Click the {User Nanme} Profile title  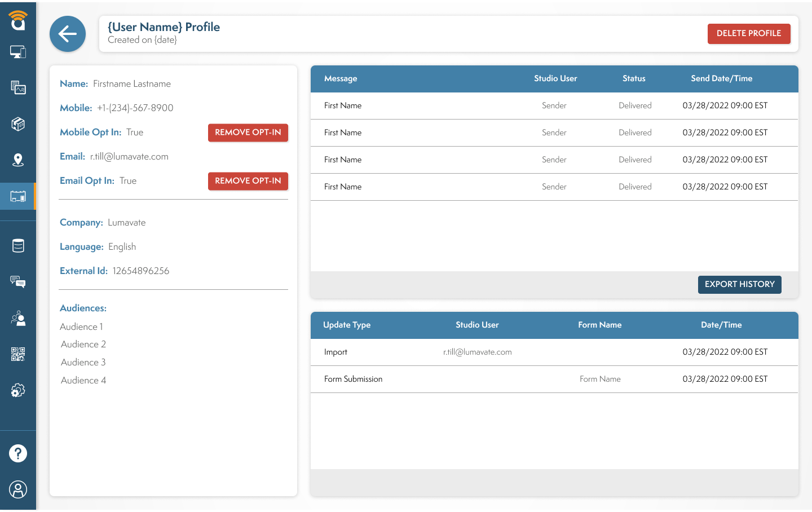coord(164,27)
